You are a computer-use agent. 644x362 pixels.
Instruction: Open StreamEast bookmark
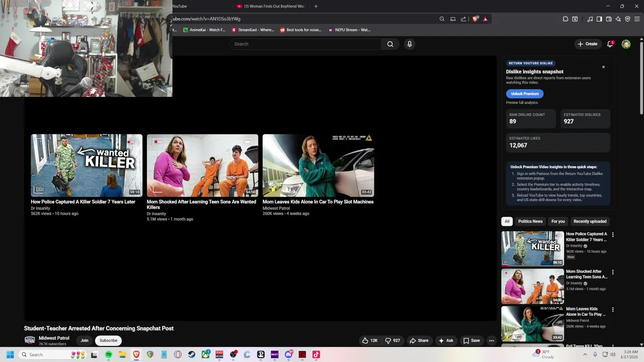point(253,30)
